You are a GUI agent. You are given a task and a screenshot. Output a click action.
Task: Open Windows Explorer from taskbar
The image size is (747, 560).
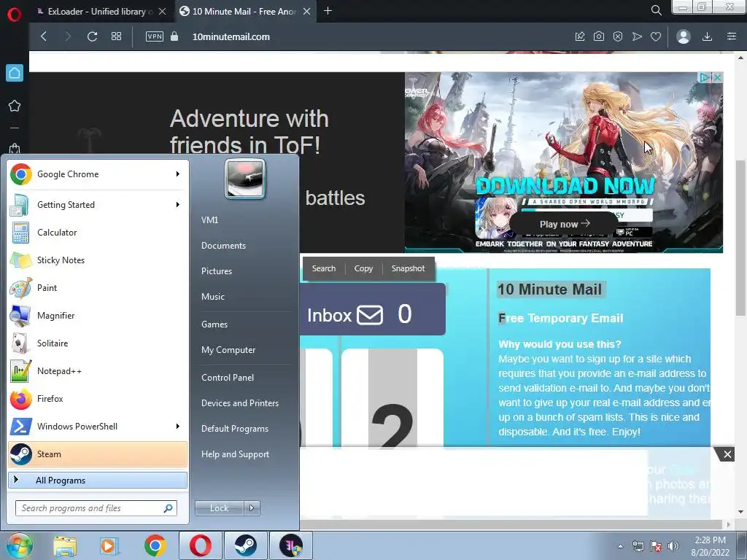click(x=65, y=545)
